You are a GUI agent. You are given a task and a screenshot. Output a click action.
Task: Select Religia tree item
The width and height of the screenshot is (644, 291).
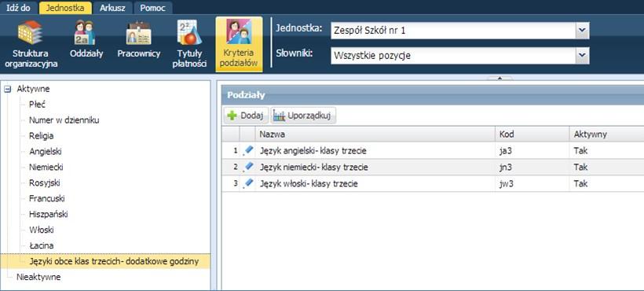point(41,135)
